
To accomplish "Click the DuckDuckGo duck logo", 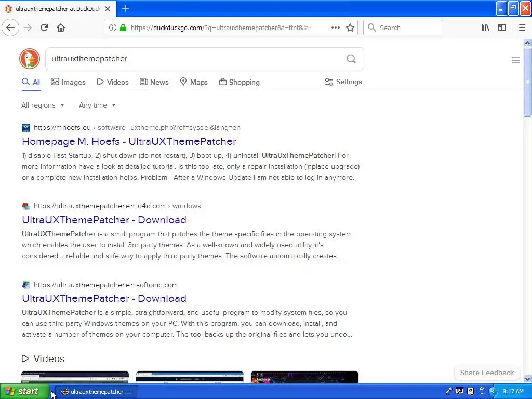I will pos(30,59).
